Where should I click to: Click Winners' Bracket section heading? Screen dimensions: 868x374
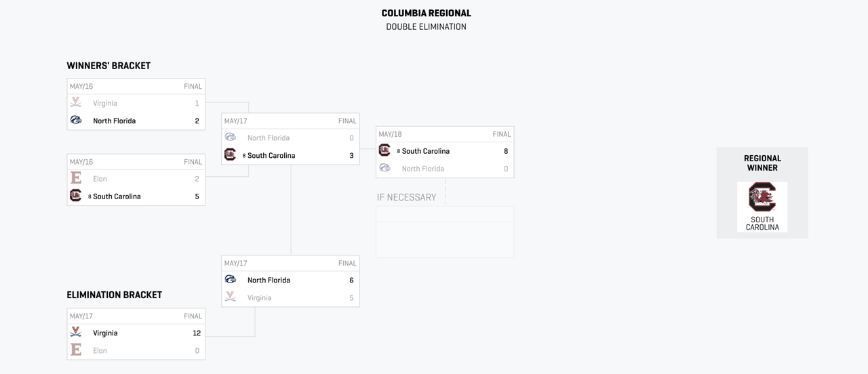108,66
